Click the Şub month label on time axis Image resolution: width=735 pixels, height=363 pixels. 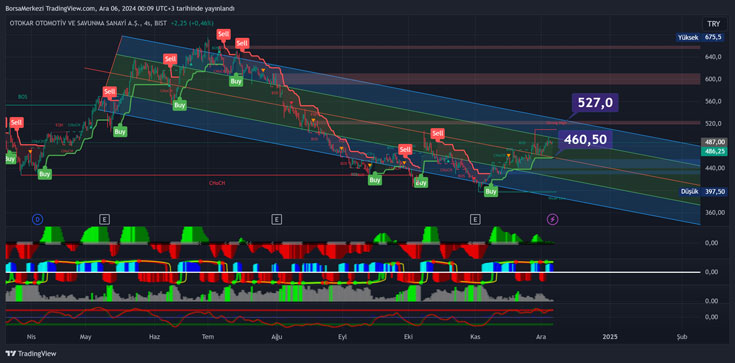pyautogui.click(x=682, y=337)
